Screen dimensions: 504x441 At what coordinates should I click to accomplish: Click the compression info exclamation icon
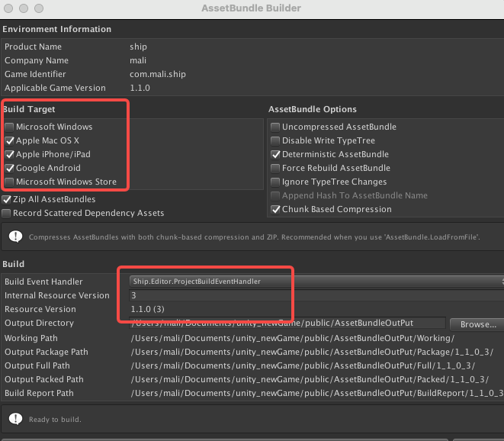(16, 237)
